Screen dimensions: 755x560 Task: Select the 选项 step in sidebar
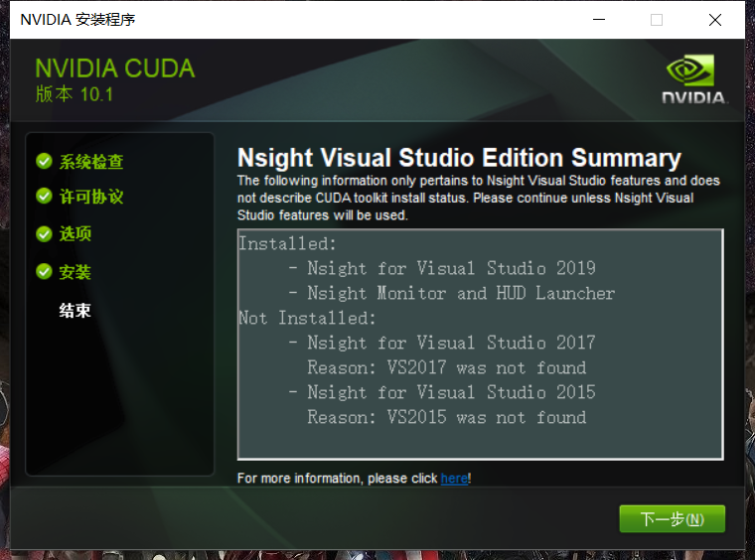(75, 234)
